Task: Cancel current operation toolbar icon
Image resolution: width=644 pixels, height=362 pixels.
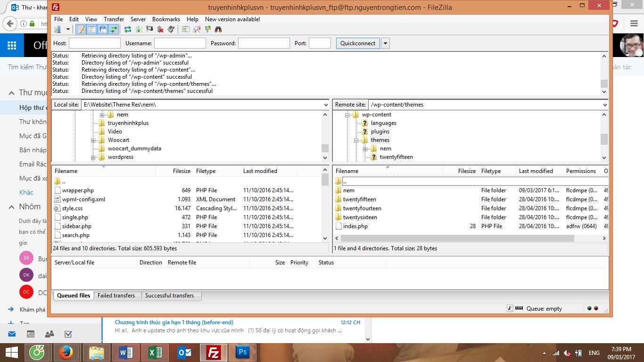Action: 149,29
